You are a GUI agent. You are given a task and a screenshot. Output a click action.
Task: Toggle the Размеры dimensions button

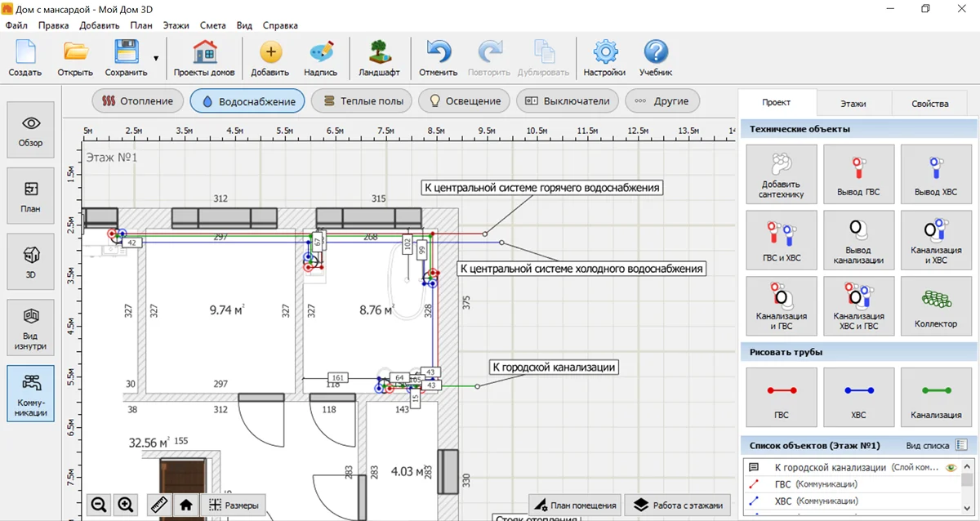pos(234,505)
